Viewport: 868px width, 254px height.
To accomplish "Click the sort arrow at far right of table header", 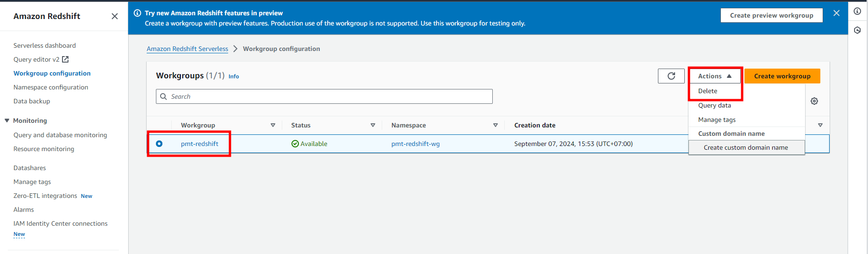I will point(820,125).
